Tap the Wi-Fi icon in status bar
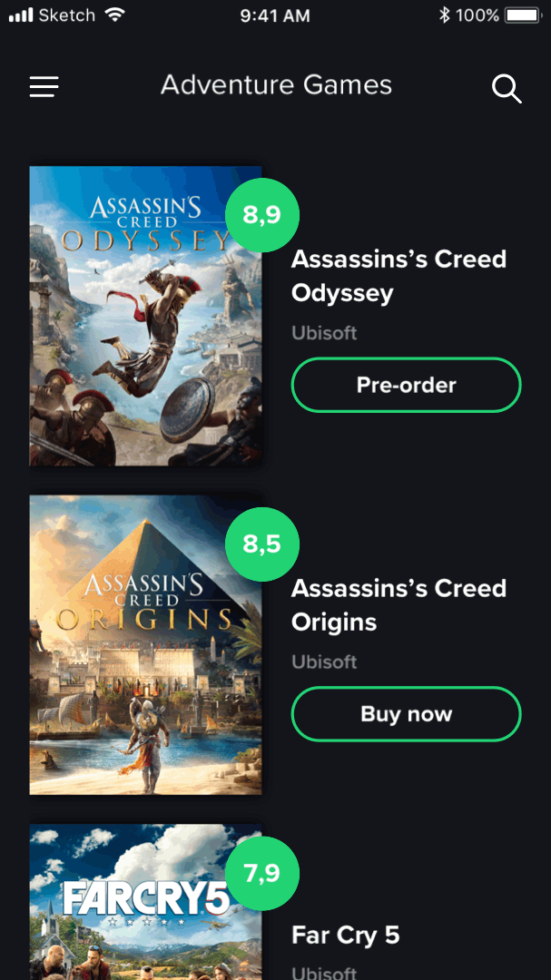Screen dimensions: 551x980 coord(115,15)
